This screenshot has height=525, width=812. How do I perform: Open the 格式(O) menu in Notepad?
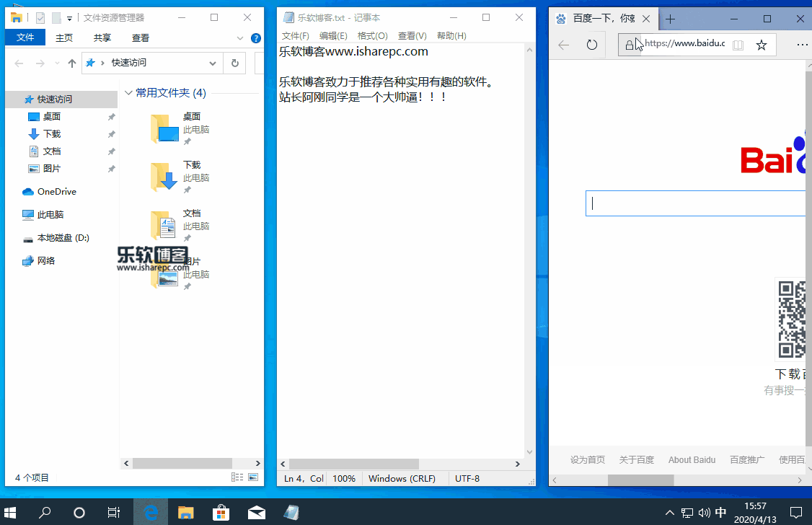[372, 35]
